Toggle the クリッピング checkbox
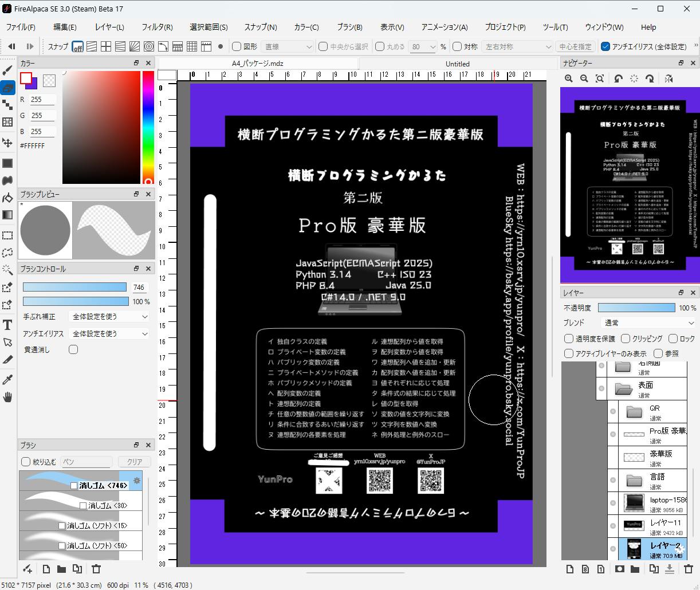 pyautogui.click(x=626, y=339)
